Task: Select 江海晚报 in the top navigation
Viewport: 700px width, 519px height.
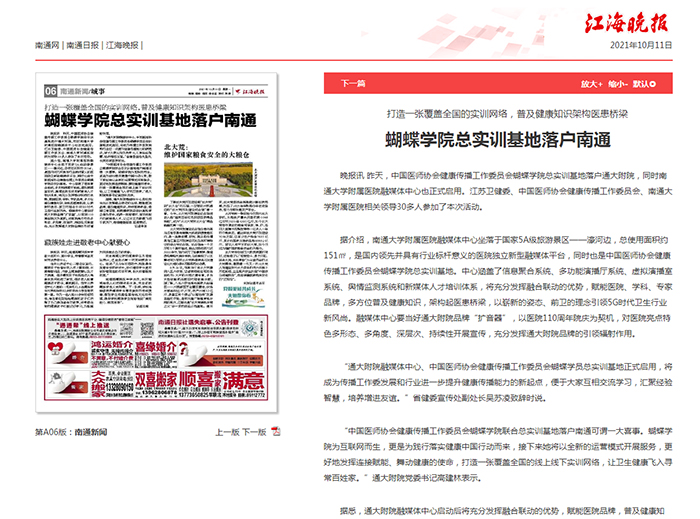Action: 122,45
